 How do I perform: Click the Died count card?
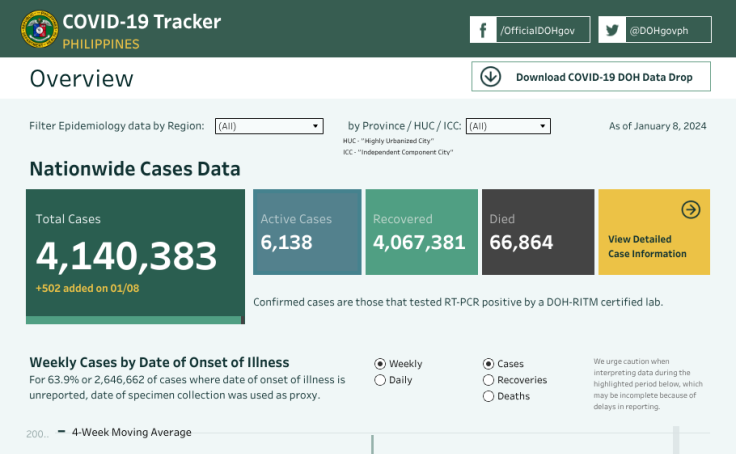[x=536, y=232]
